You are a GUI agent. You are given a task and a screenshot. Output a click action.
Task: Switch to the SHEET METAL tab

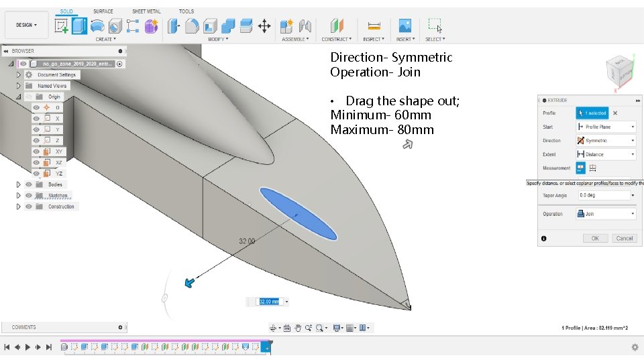coord(146,11)
